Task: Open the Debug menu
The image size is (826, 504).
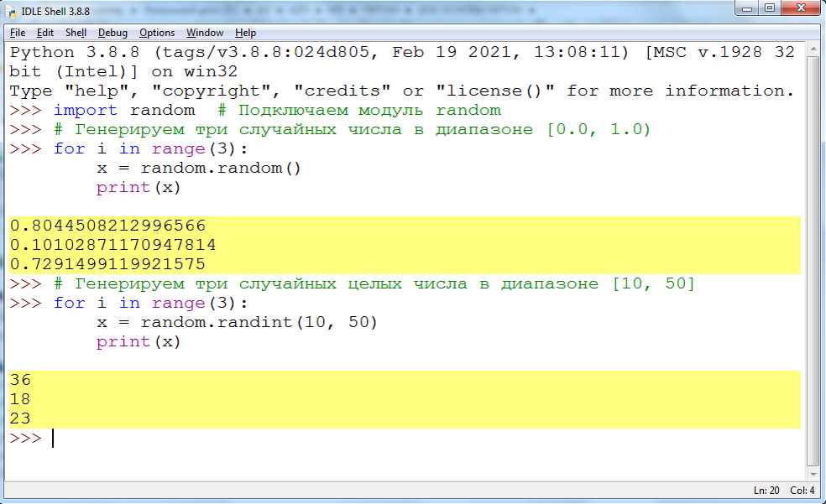Action: (112, 33)
